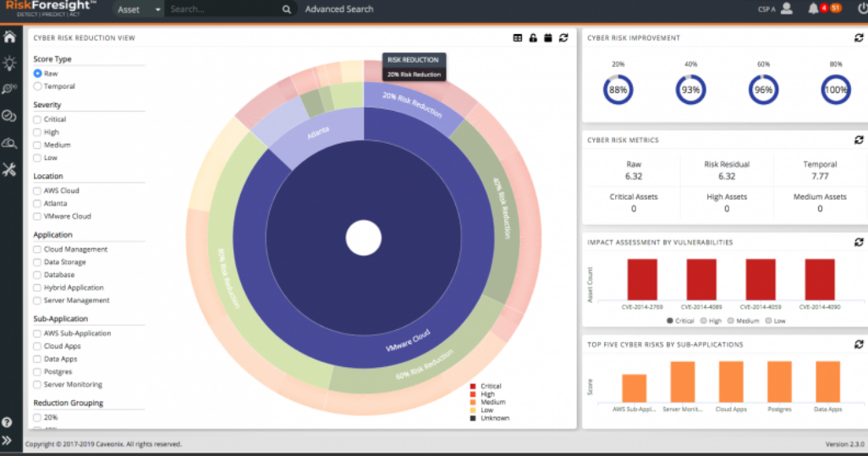Check the 20% reduction grouping
Screen dimensions: 868x456
click(37, 417)
